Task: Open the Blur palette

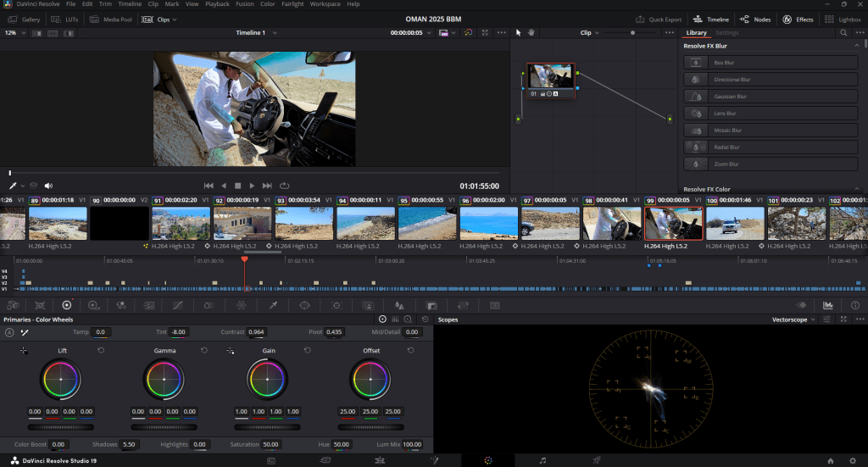Action: point(399,305)
